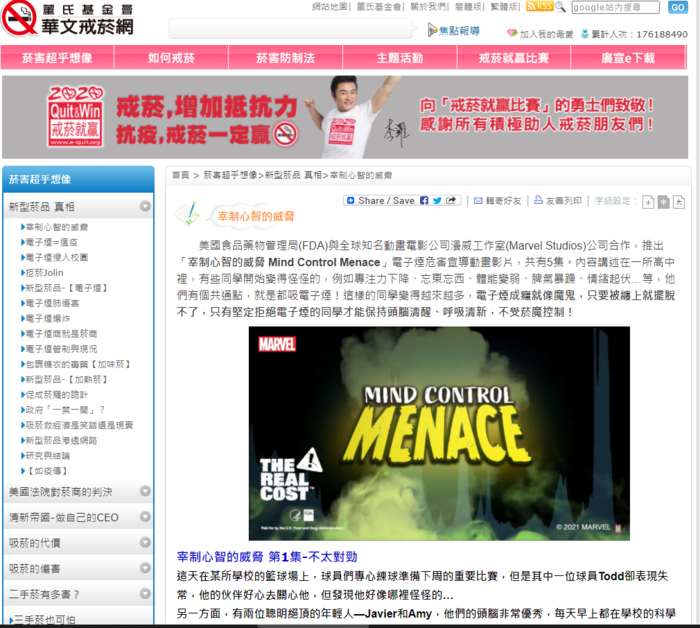The width and height of the screenshot is (700, 628).
Task: Select 電子煙管制與現況 in sidebar
Action: click(x=61, y=349)
